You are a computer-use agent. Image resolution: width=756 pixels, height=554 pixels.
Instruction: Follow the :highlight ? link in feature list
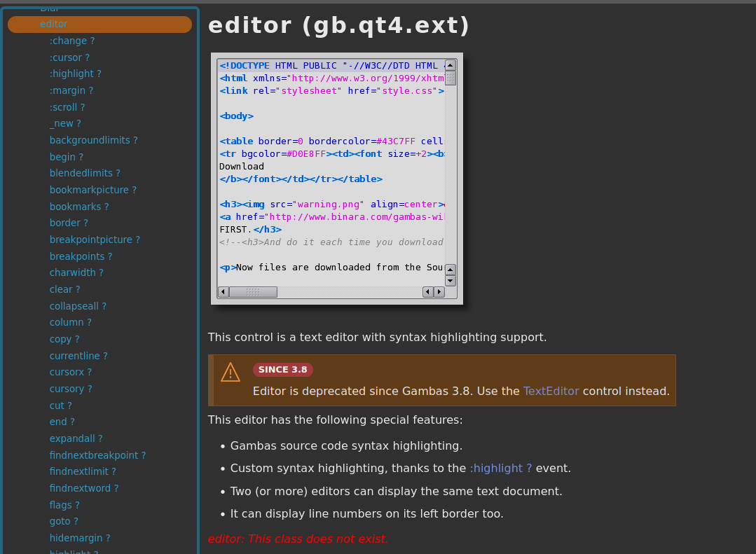(500, 469)
